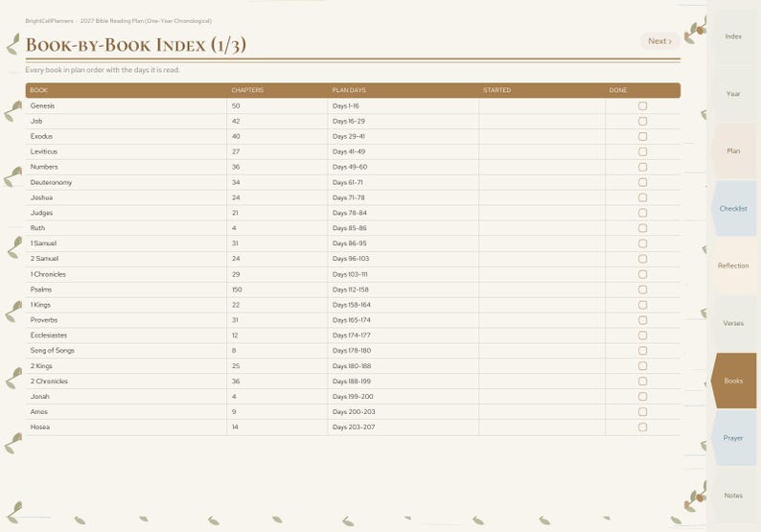The image size is (761, 532).
Task: Click the PLAN DAYS column header
Action: tap(349, 90)
